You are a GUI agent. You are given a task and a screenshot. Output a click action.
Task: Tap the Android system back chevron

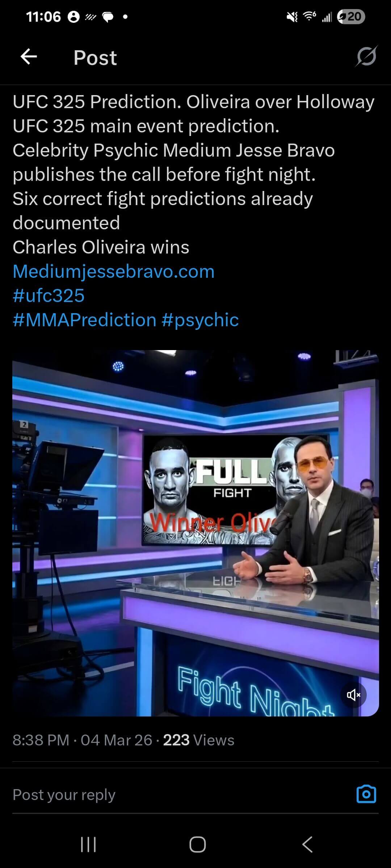coord(307,844)
